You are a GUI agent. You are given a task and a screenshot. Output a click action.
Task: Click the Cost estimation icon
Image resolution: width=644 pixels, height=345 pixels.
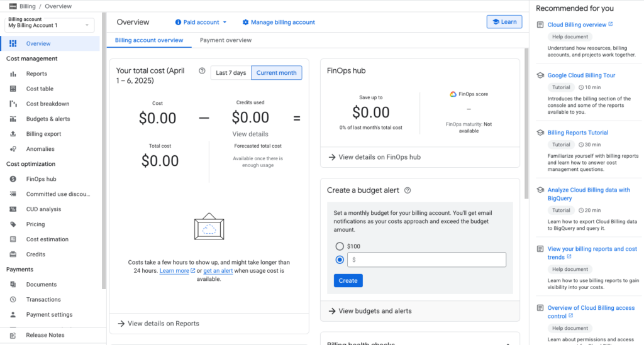click(13, 239)
